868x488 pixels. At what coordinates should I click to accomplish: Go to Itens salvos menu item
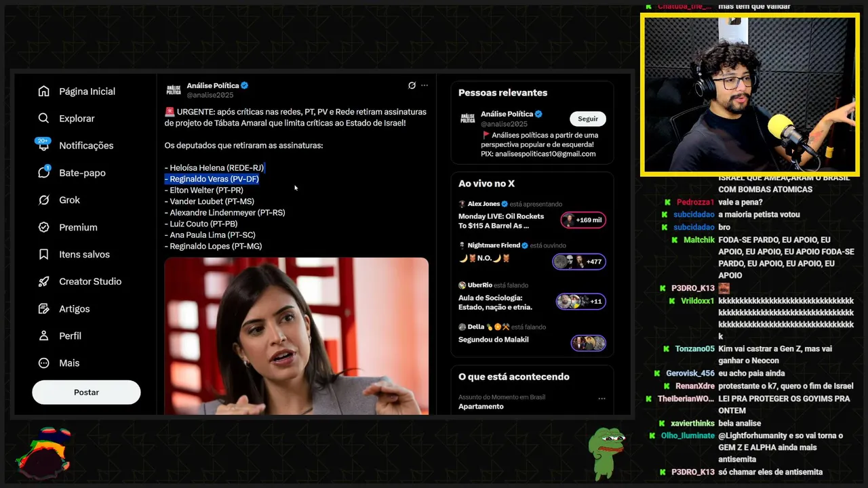click(84, 254)
